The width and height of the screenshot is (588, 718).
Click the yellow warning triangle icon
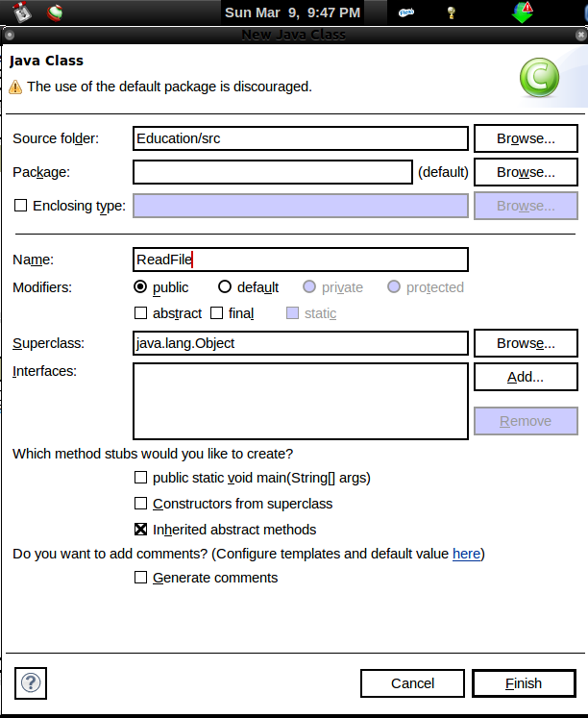click(x=15, y=87)
